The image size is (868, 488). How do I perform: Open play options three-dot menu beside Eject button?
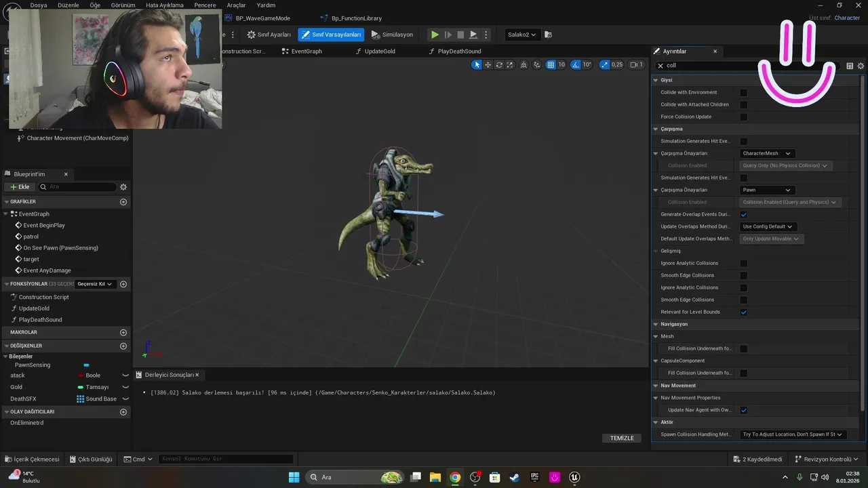486,35
